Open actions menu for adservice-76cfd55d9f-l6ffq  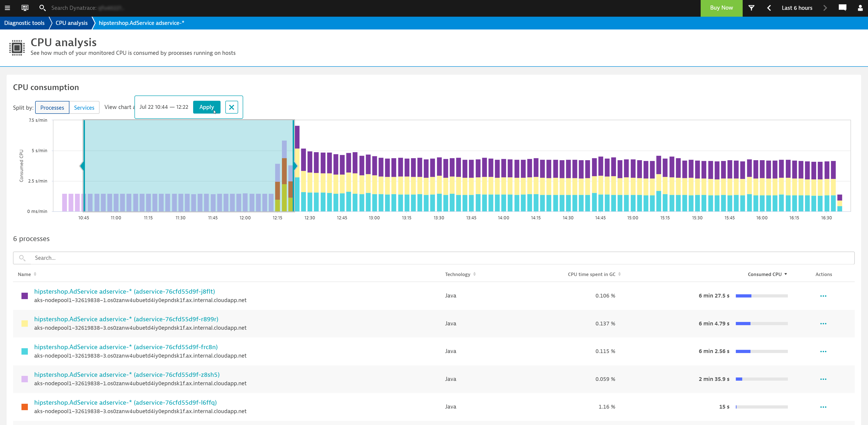(x=823, y=407)
